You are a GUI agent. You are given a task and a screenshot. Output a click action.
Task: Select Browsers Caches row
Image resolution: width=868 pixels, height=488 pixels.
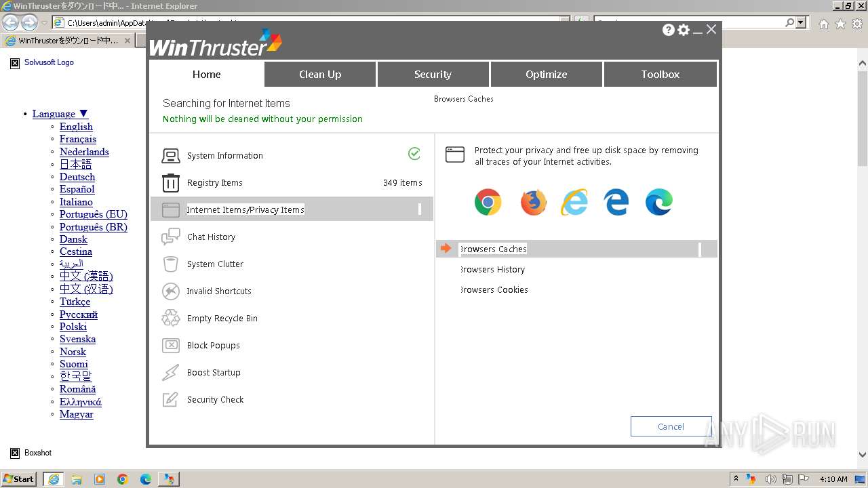[x=576, y=249]
